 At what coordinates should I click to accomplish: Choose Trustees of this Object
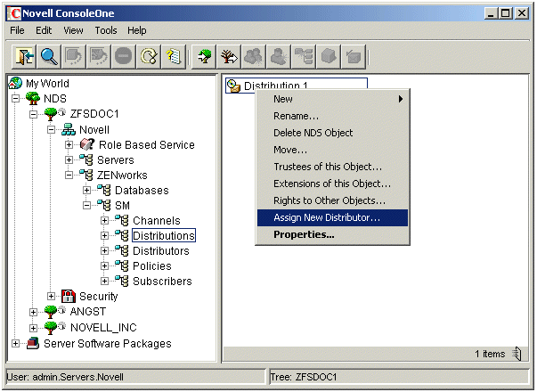332,167
